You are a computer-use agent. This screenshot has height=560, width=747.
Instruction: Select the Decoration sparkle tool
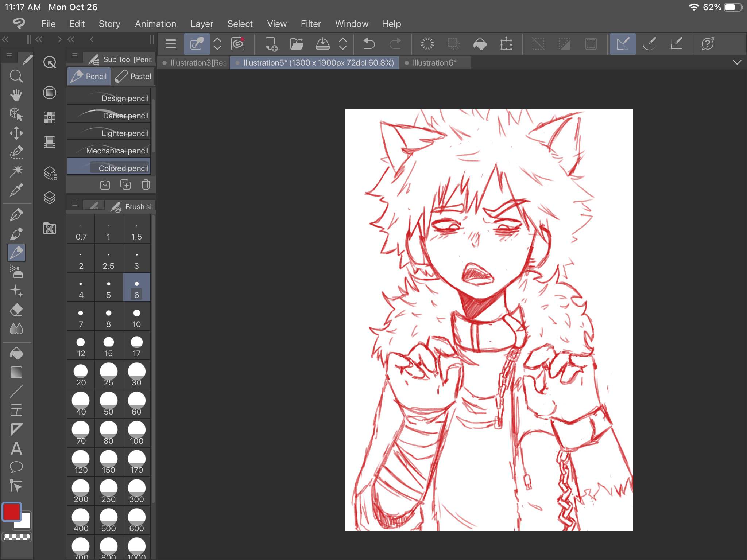point(16,291)
